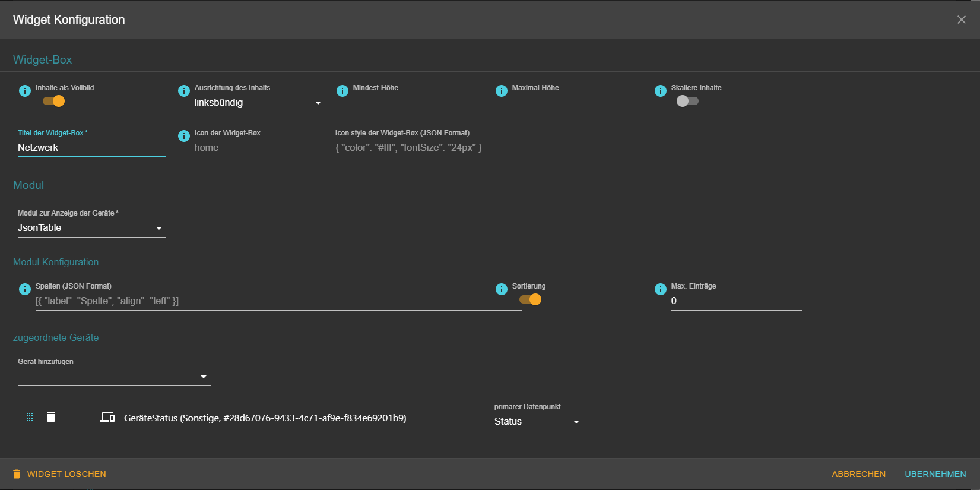Click the Icon der Widget-Box field
This screenshot has width=980, height=490.
click(259, 148)
